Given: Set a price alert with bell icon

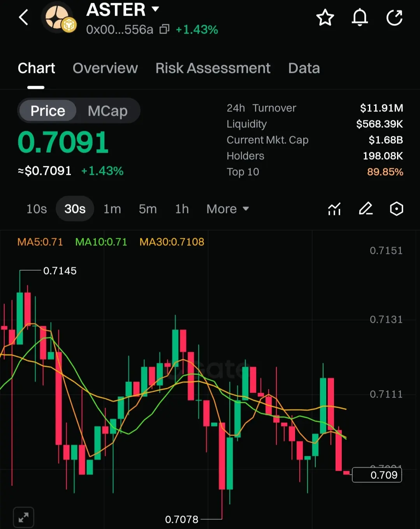Looking at the screenshot, I should (360, 18).
